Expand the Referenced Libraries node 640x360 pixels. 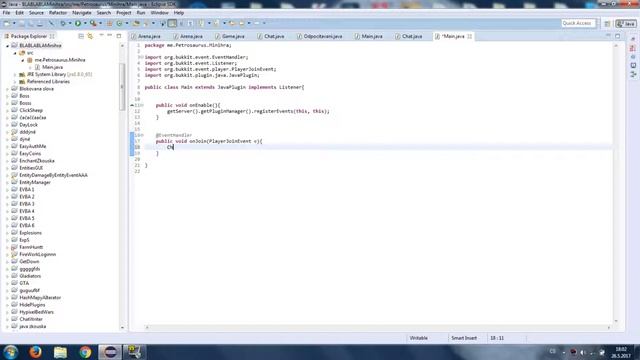[15, 82]
